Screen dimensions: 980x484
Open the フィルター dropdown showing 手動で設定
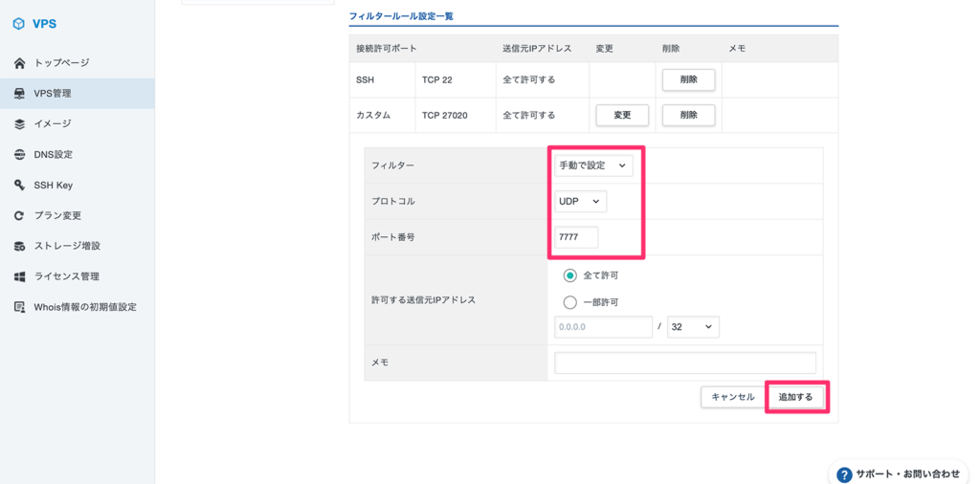tap(593, 165)
